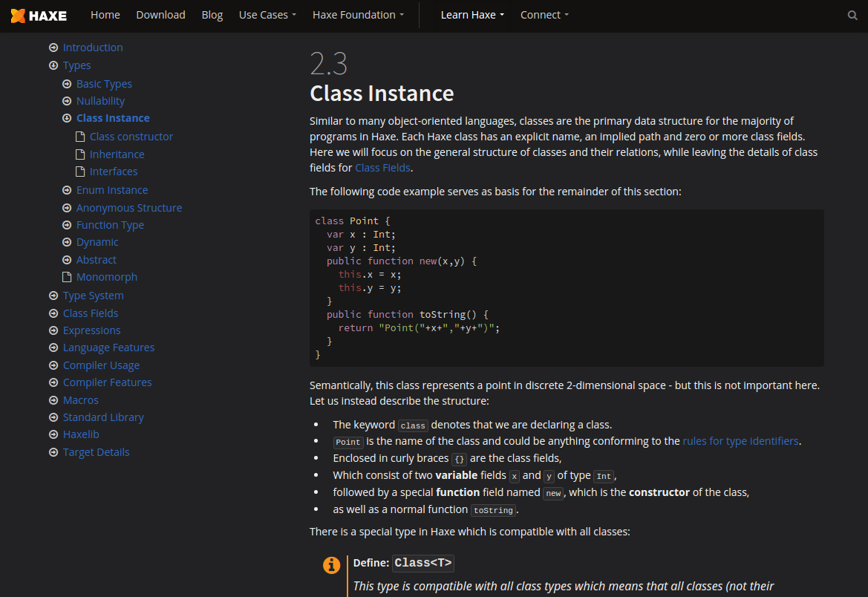Click the orange info icon by Define
Image resolution: width=868 pixels, height=597 pixels.
pos(332,565)
